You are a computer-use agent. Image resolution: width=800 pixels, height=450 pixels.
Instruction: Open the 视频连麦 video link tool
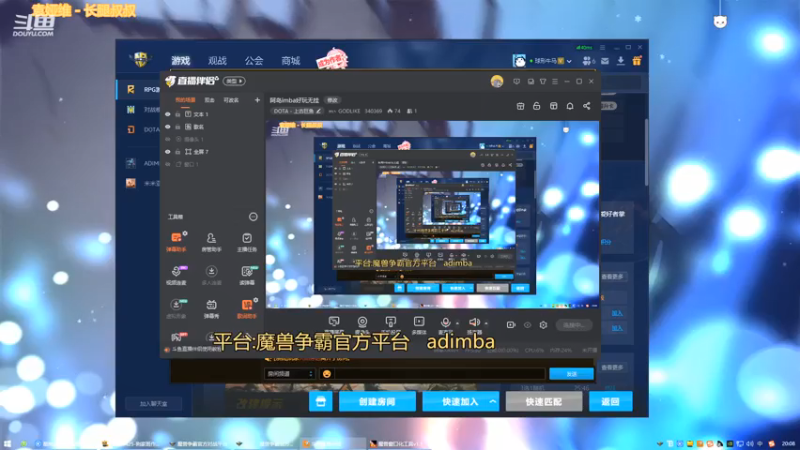(x=176, y=274)
